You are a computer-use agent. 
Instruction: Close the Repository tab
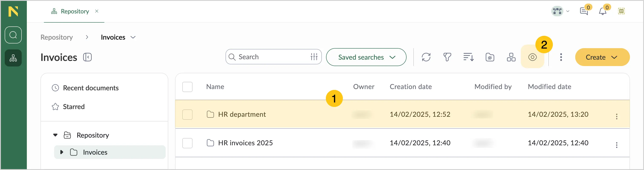tap(97, 11)
